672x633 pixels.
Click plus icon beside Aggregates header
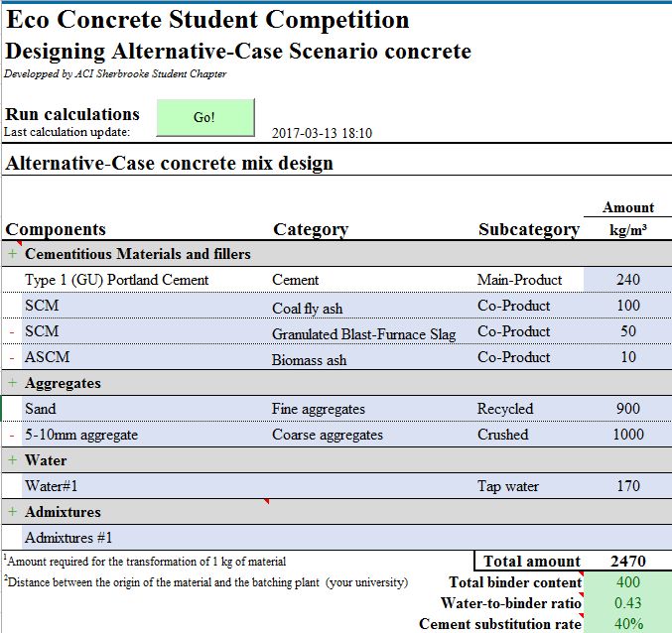[13, 382]
